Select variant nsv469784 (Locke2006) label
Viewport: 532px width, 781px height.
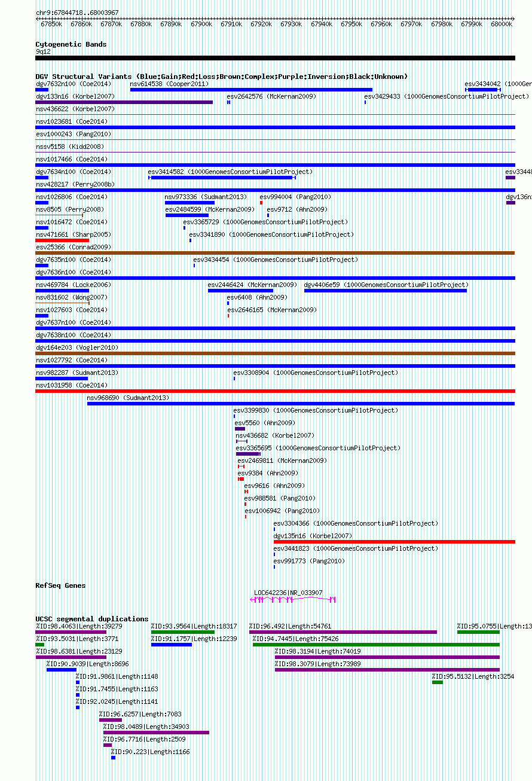74,285
